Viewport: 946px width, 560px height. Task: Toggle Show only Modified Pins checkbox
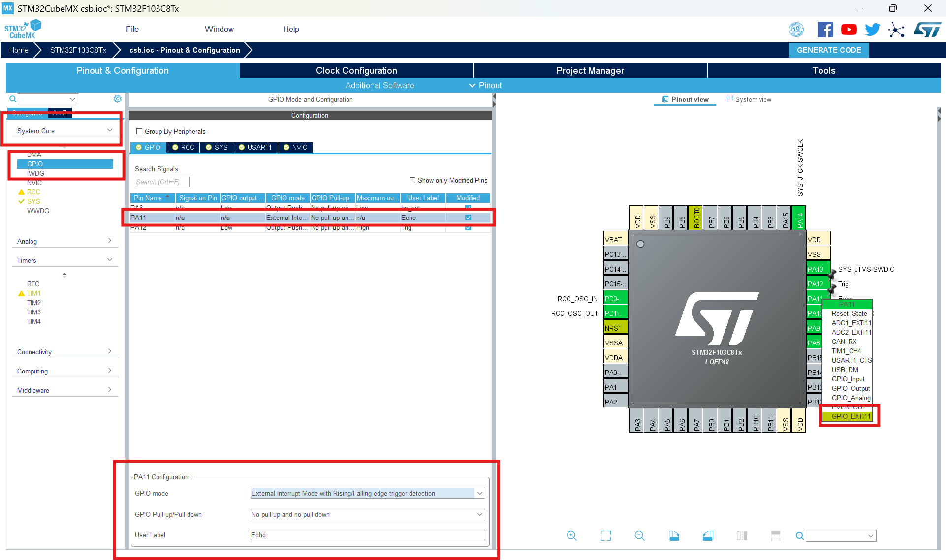click(x=412, y=180)
